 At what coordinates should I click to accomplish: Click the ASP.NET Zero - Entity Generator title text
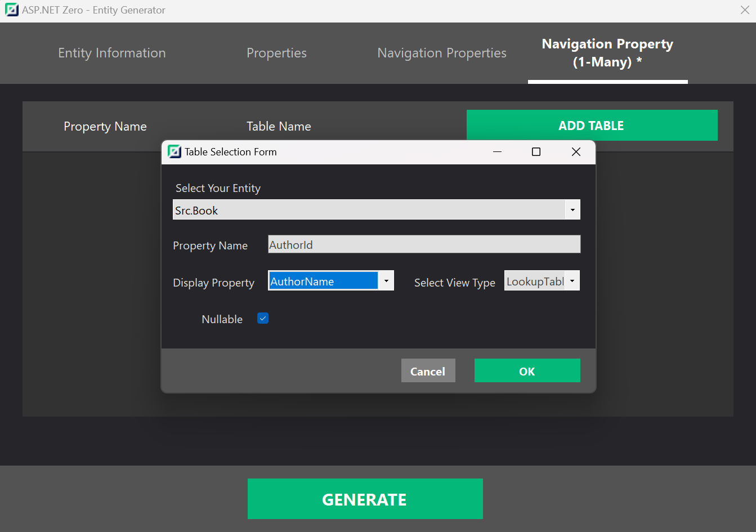pyautogui.click(x=93, y=10)
